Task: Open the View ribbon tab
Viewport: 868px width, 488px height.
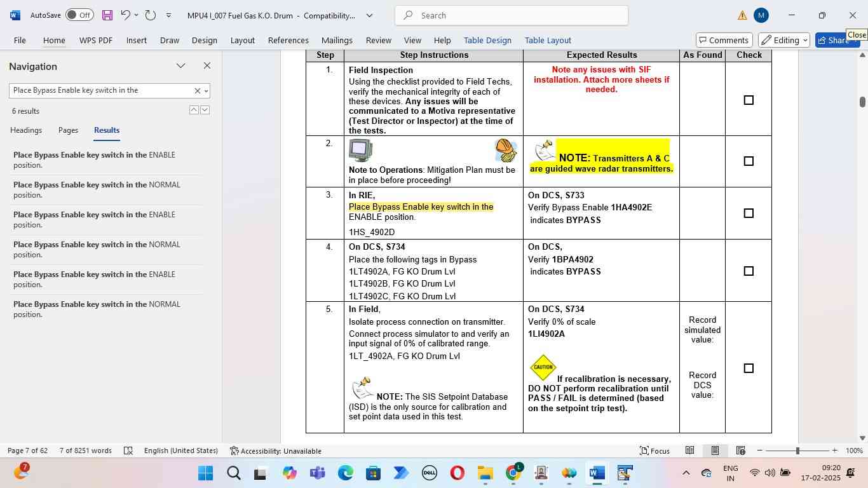Action: click(412, 40)
